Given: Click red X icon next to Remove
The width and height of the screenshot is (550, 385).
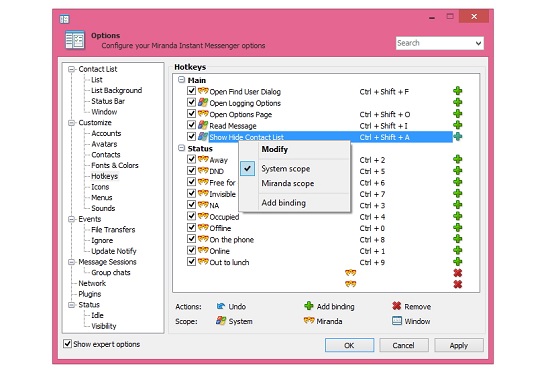Looking at the screenshot, I should (x=397, y=306).
